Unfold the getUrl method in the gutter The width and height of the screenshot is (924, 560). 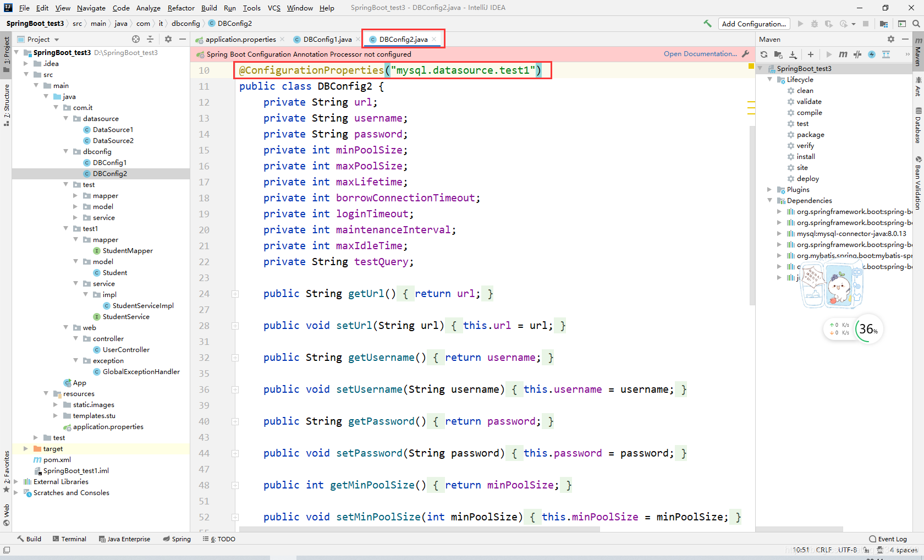coord(235,294)
